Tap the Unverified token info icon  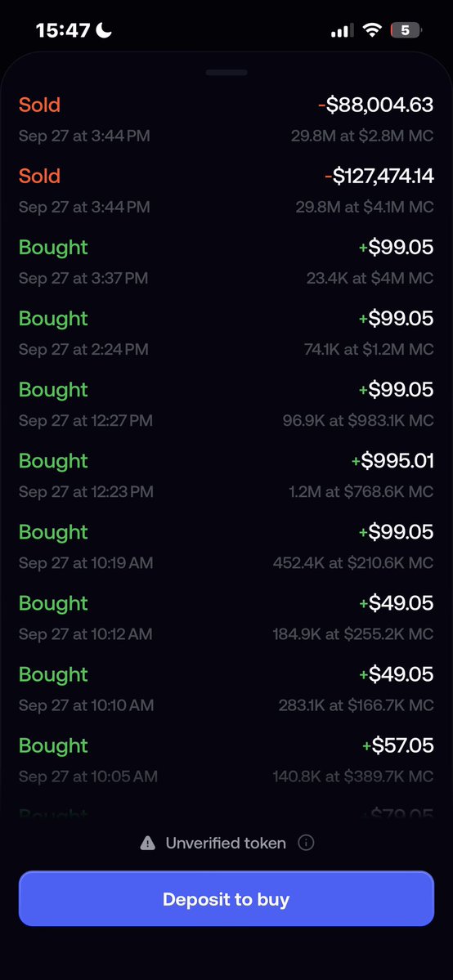pos(306,844)
